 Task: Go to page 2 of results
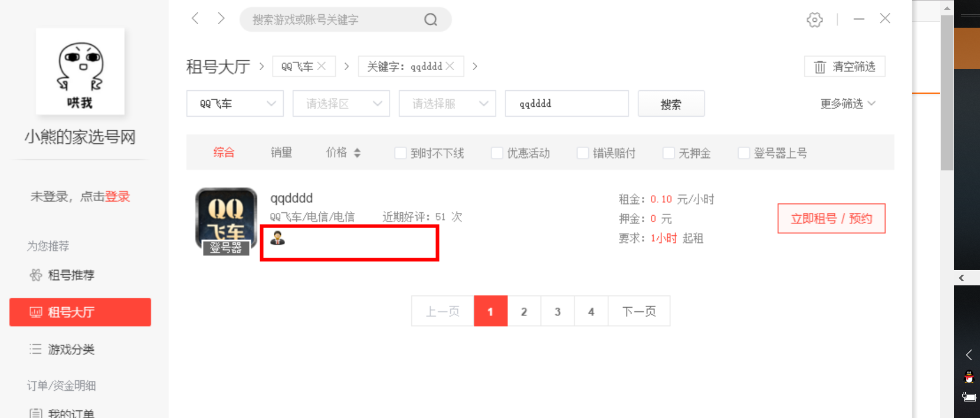coord(524,311)
